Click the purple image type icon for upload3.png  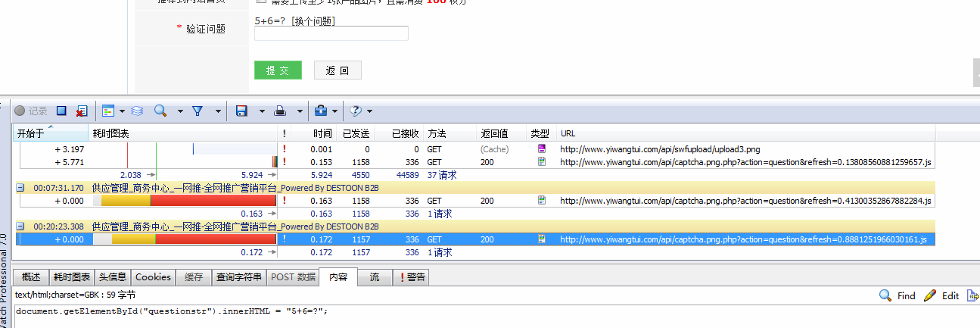click(x=542, y=149)
